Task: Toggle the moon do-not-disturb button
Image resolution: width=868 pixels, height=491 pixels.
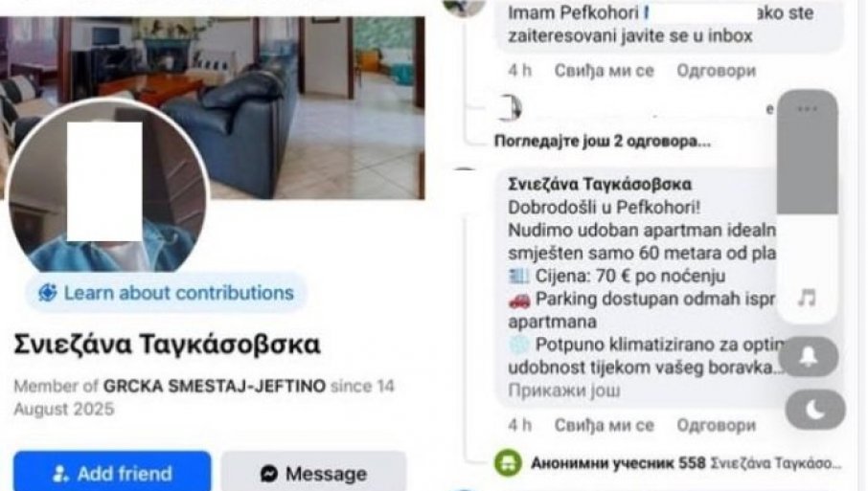Action: coord(815,410)
